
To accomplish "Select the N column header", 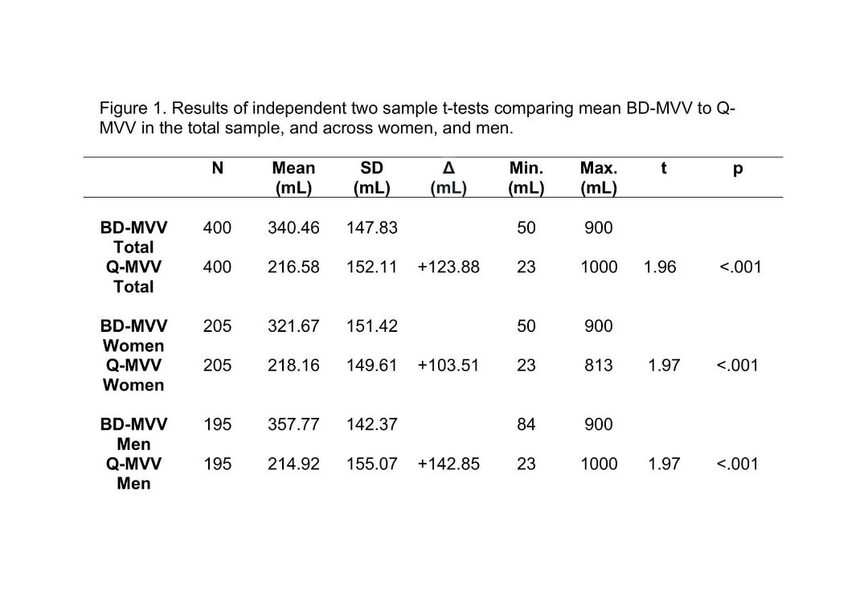I will 218,168.
